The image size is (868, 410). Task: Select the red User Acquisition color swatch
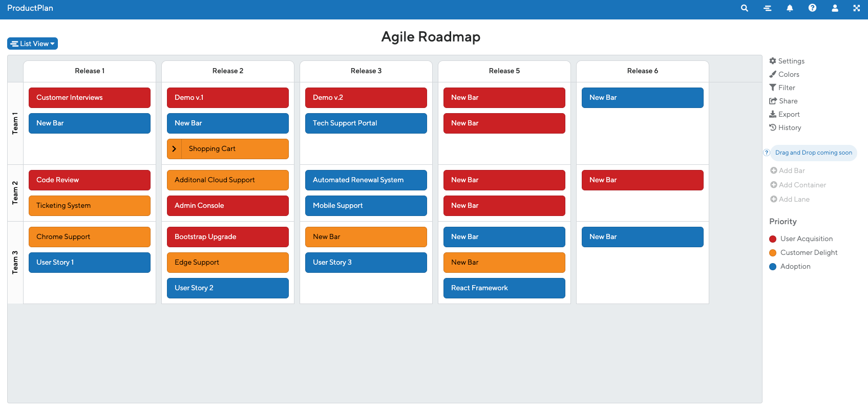point(773,239)
